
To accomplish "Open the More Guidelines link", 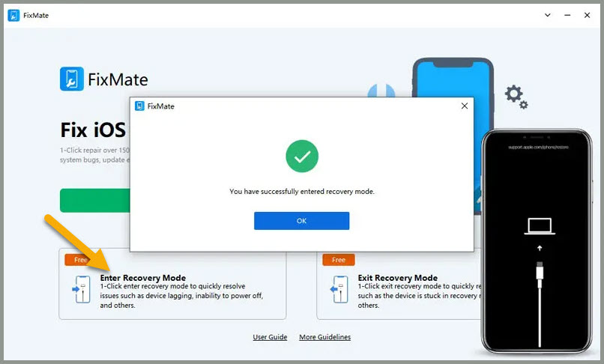I will click(325, 337).
